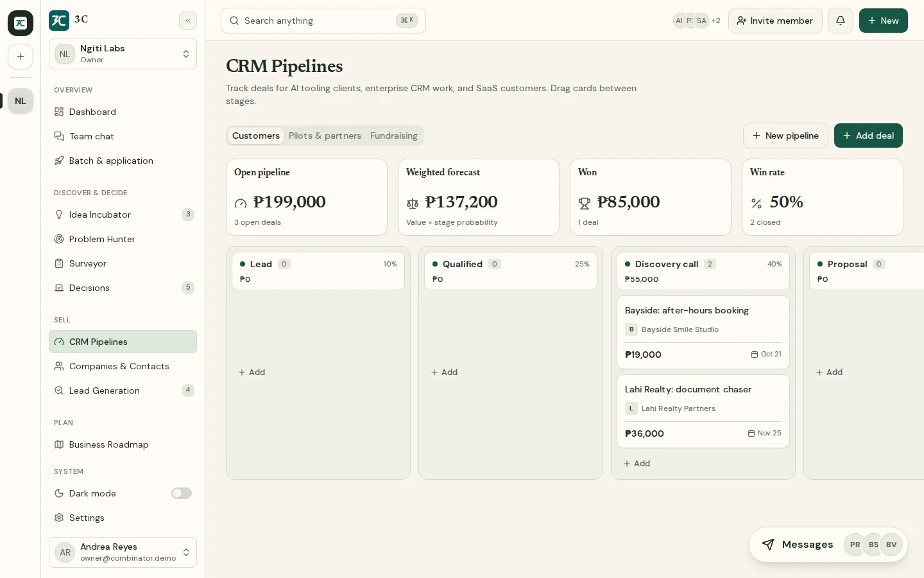Expand the Ngiti Labs workspace switcher
924x578 pixels.
click(123, 54)
